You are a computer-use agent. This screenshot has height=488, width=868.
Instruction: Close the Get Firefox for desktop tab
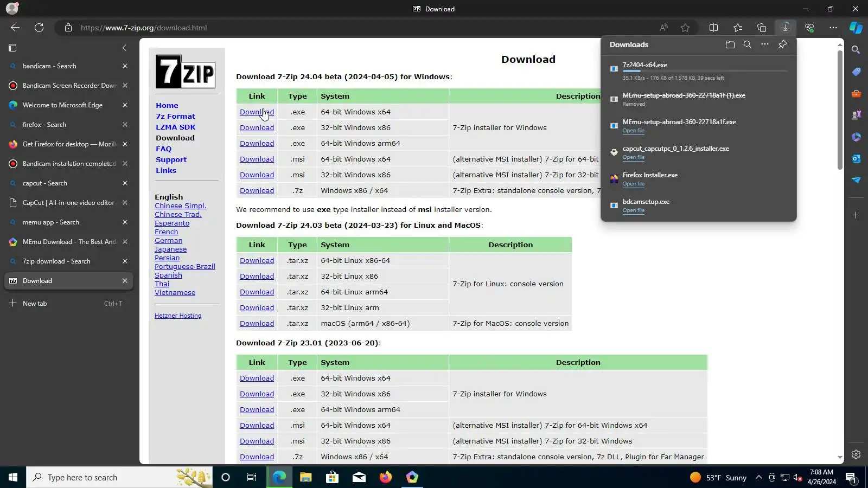pos(125,144)
